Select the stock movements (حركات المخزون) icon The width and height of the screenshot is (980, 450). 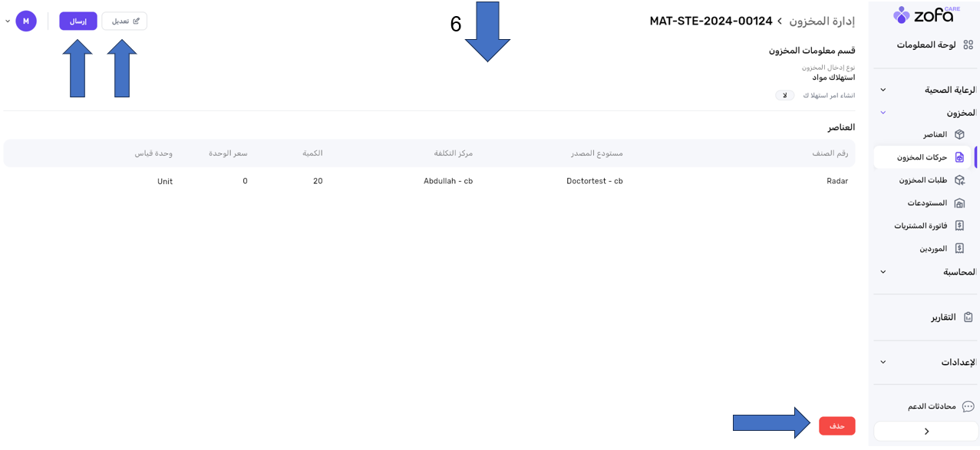959,157
